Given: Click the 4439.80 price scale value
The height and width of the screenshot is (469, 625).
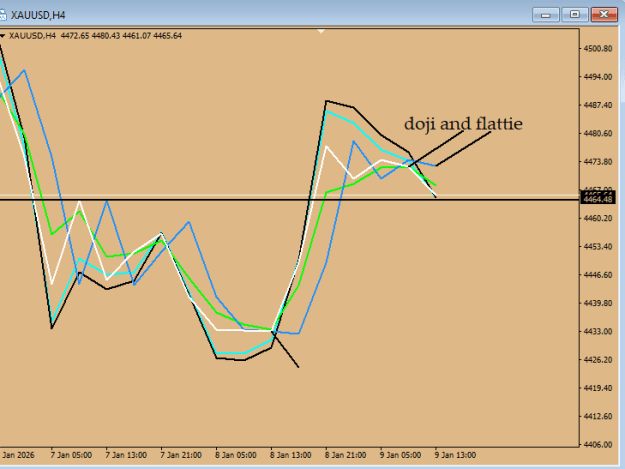Looking at the screenshot, I should point(598,303).
